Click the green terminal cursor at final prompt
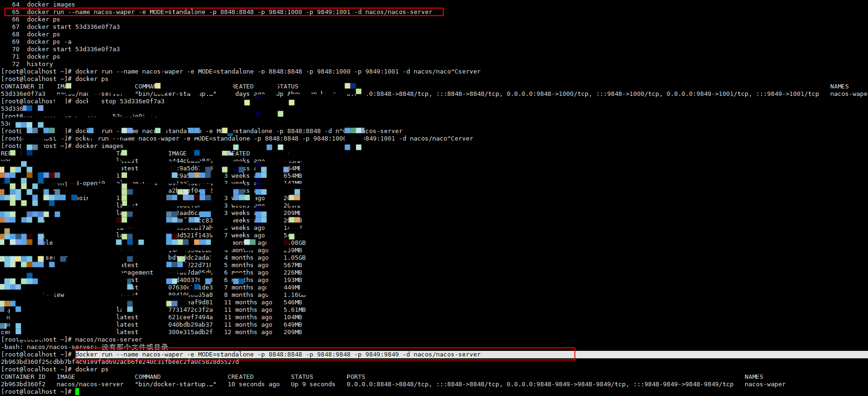Screen dimensions: 868x396 77,391
